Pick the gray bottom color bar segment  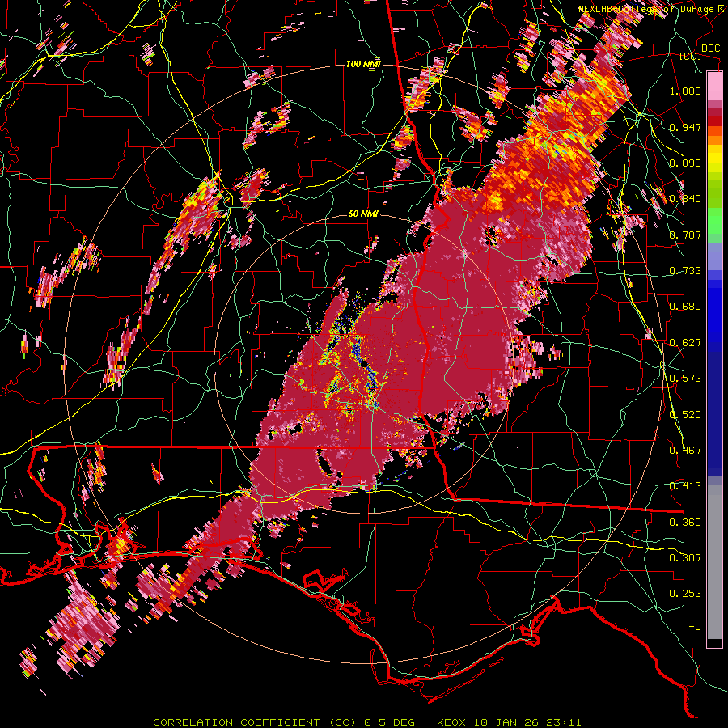coord(714,562)
